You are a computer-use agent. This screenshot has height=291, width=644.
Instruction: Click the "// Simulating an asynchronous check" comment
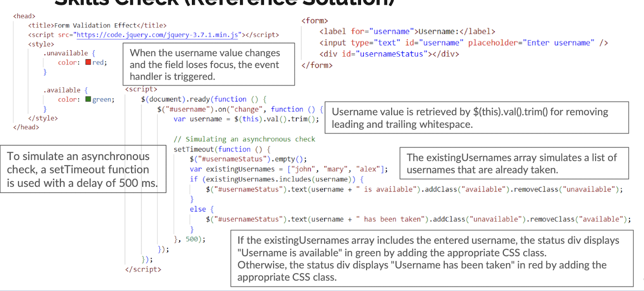tap(244, 139)
